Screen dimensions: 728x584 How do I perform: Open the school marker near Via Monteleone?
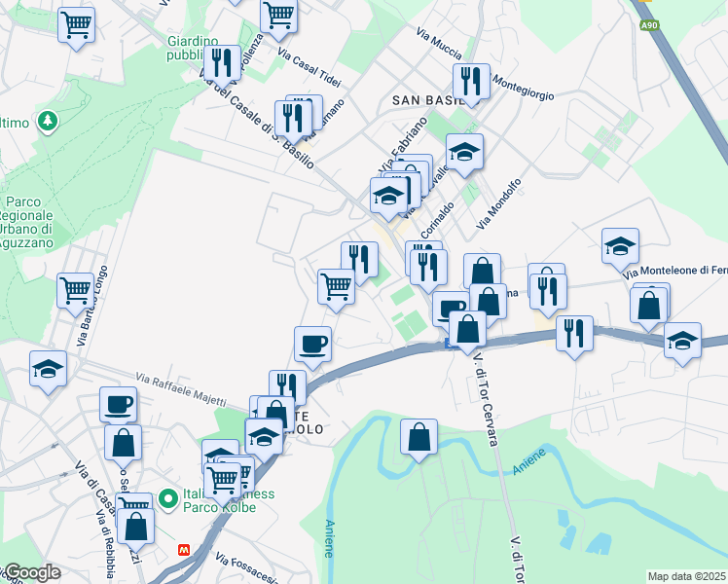[620, 247]
